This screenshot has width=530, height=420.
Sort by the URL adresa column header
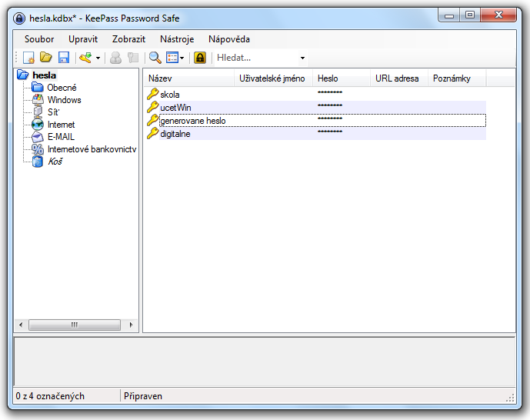click(399, 78)
